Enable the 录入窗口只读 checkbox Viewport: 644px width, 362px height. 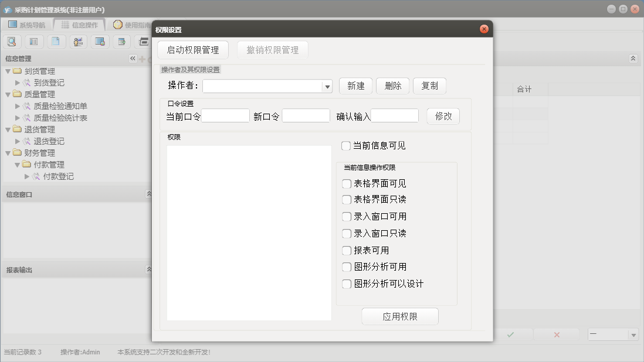pos(347,234)
